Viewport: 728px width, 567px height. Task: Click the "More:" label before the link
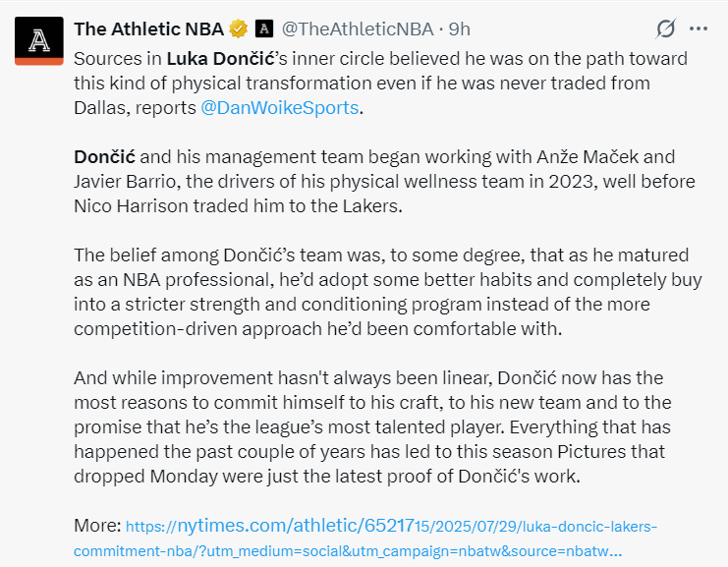coord(97,525)
